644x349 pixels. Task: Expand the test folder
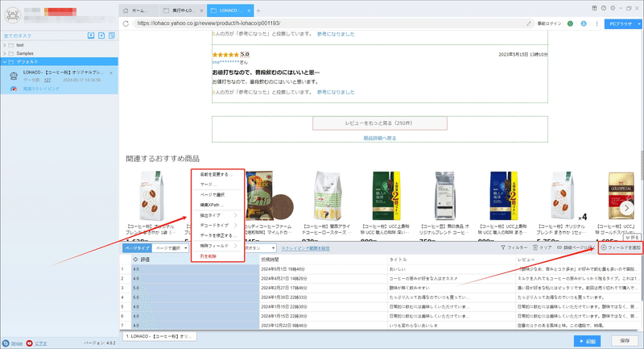point(5,45)
